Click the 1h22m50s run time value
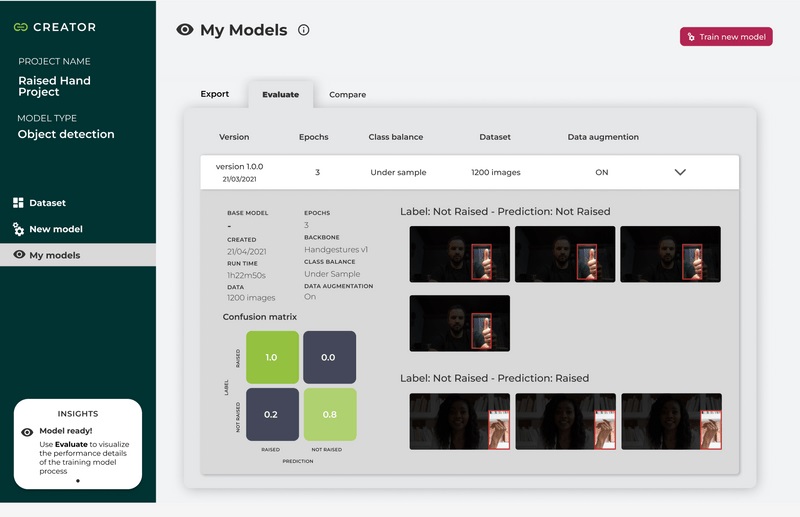The height and width of the screenshot is (517, 800). click(x=246, y=275)
